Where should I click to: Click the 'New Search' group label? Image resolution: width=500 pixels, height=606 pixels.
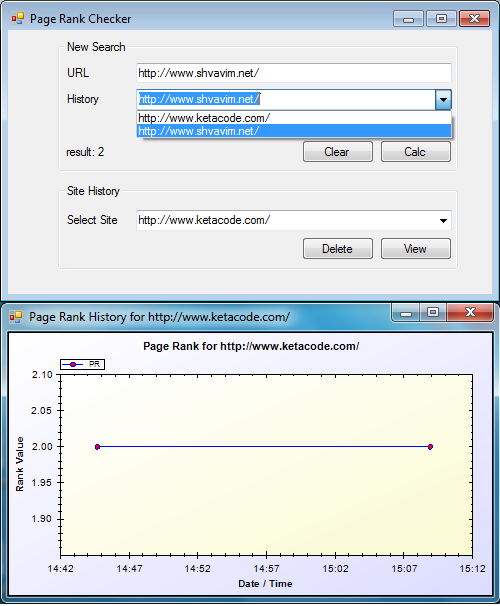tap(96, 47)
